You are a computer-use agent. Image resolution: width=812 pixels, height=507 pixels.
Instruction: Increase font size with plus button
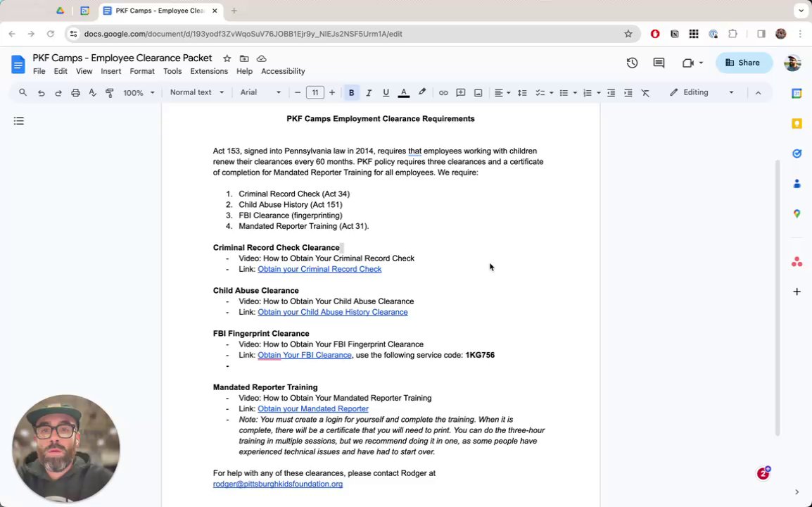[332, 93]
